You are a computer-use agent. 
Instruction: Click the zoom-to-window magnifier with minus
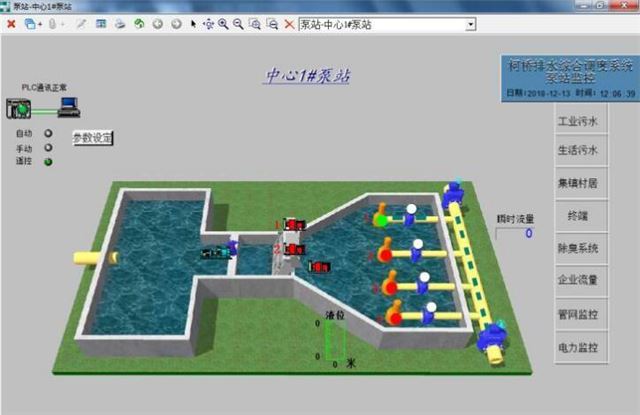click(x=272, y=24)
